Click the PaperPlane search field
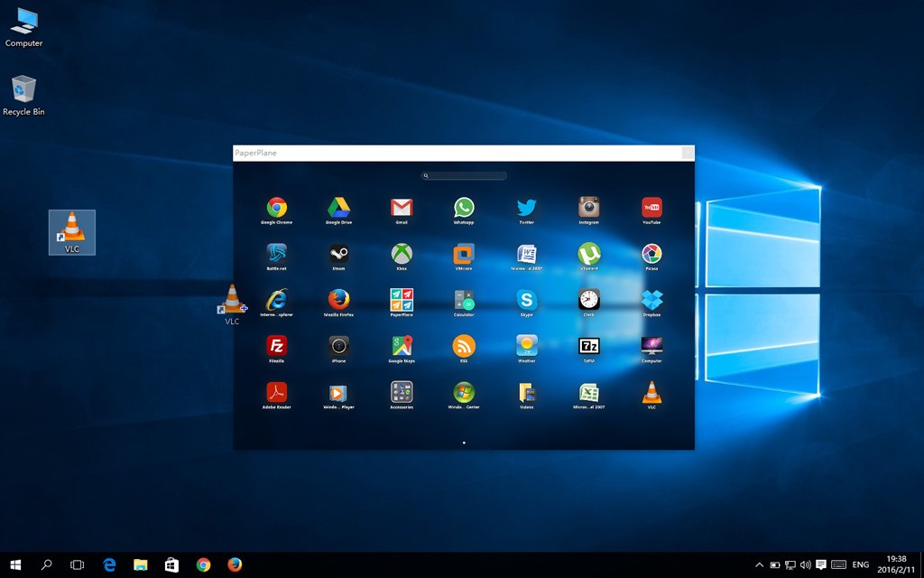Screen dimensions: 924x578 coord(465,176)
